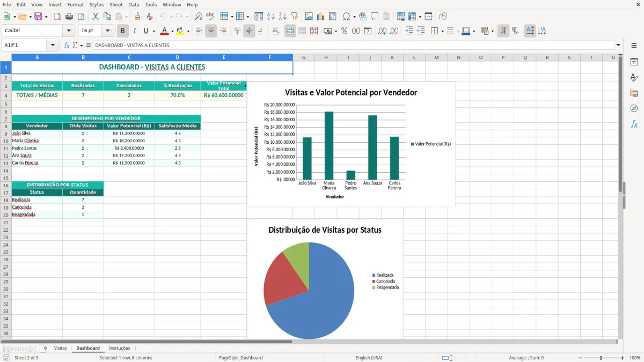644x362 pixels.
Task: Click the PageStyle_Dashboard status bar entry
Action: 241,358
